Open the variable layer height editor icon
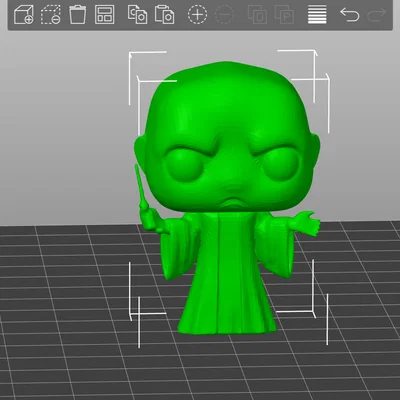Screen dimensions: 400x400 point(317,15)
